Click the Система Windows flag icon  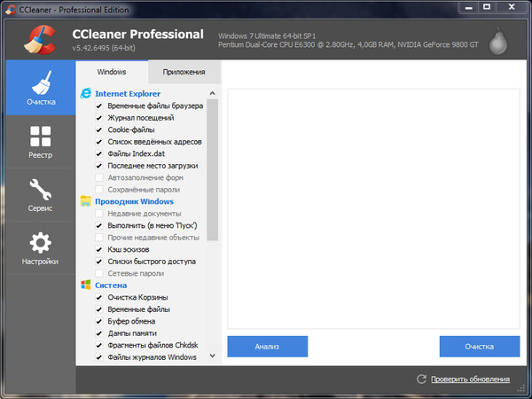click(x=86, y=286)
